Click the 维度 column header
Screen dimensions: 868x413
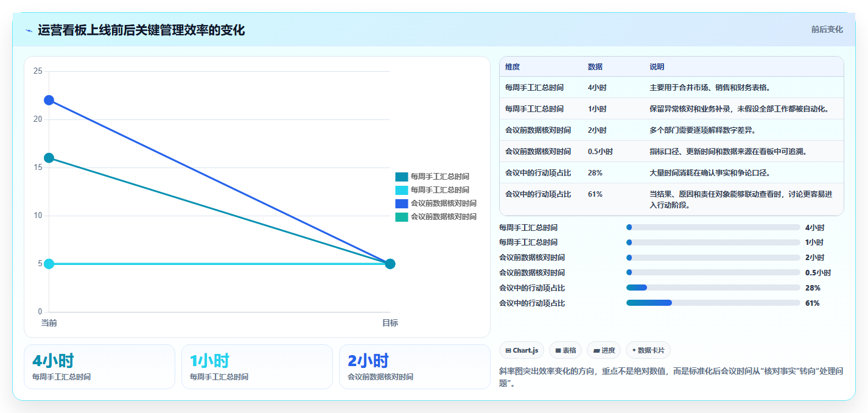click(x=513, y=66)
